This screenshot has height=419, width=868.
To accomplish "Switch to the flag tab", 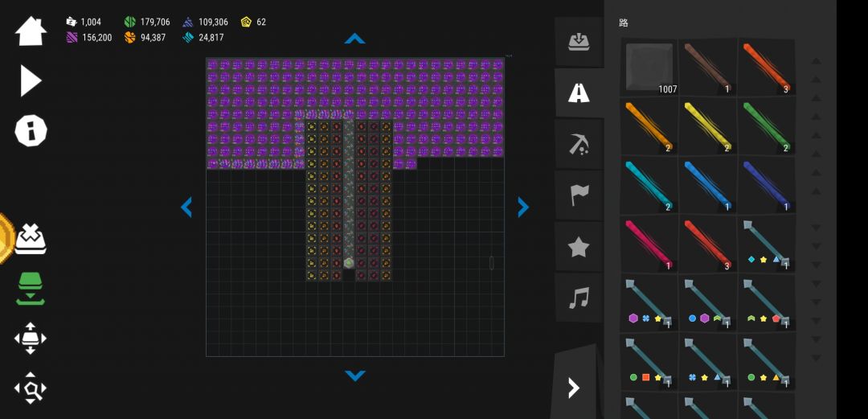I will tap(579, 195).
